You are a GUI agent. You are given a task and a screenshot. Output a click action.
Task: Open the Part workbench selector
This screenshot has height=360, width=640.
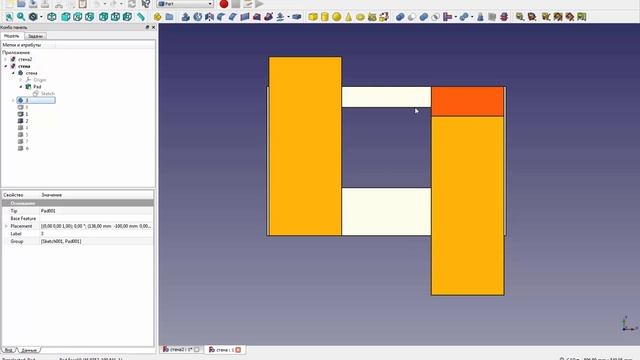pos(185,4)
